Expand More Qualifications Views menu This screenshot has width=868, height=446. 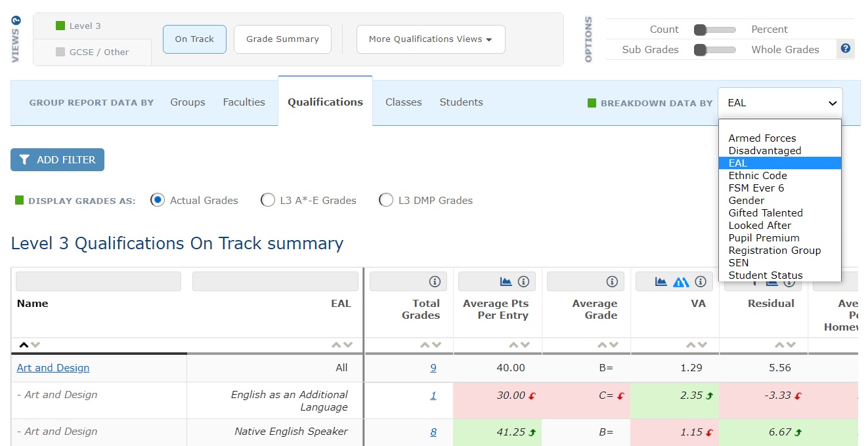430,39
